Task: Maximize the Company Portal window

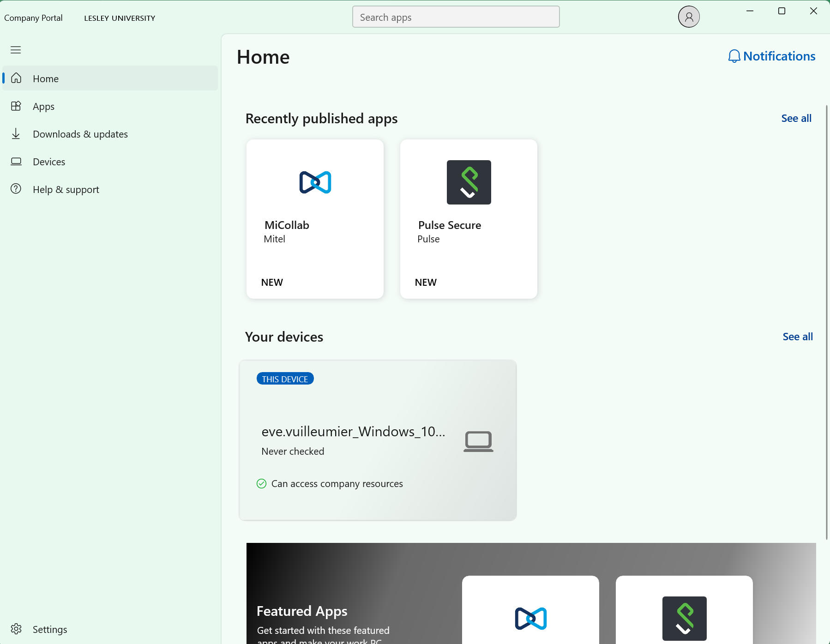Action: 782,11
